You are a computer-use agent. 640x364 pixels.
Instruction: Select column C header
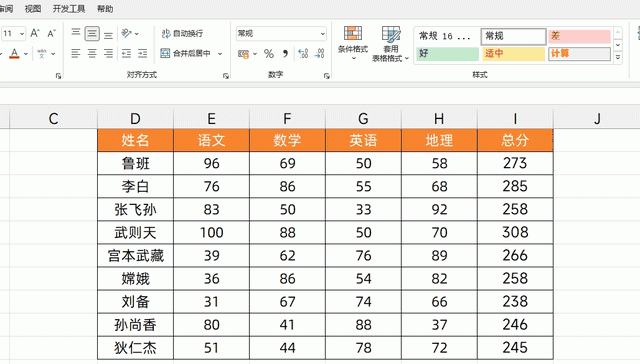tap(53, 118)
